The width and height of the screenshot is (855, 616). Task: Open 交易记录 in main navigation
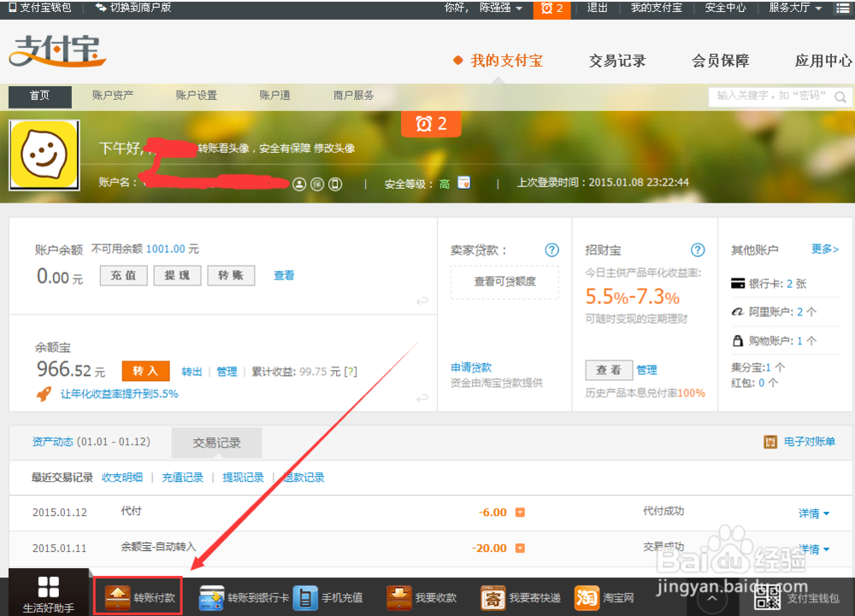click(617, 61)
